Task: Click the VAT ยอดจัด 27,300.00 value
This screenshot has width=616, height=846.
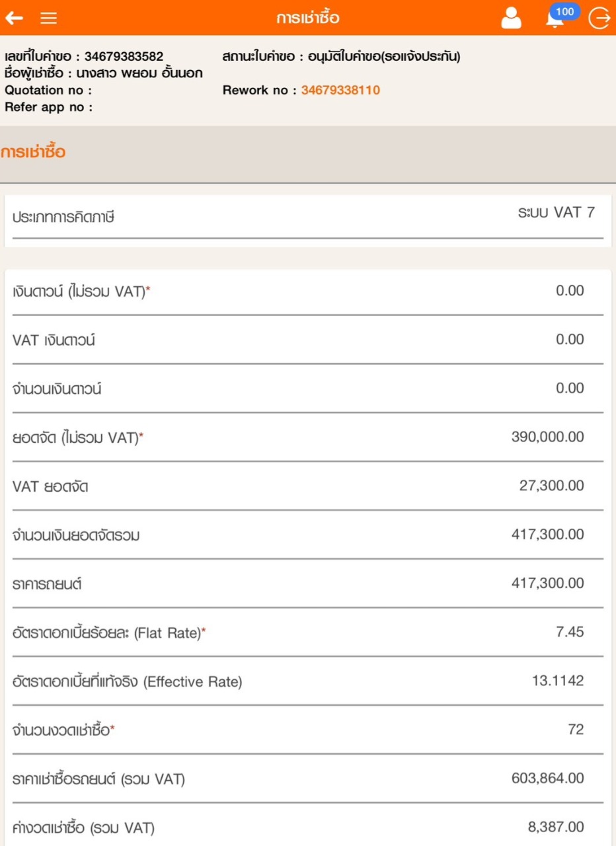Action: [x=551, y=486]
